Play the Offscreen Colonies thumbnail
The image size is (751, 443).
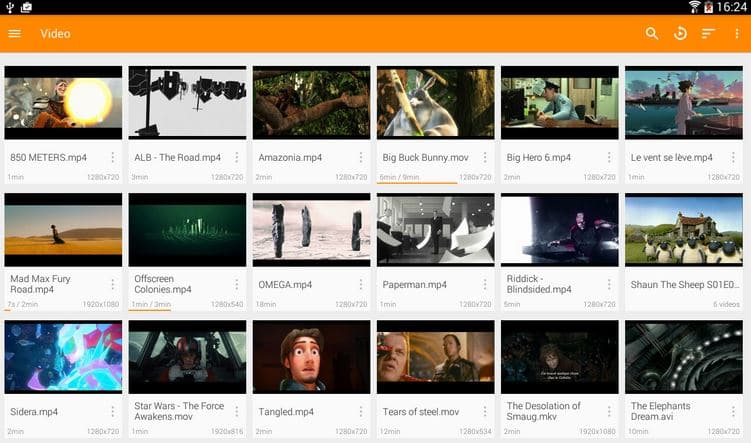coord(187,230)
